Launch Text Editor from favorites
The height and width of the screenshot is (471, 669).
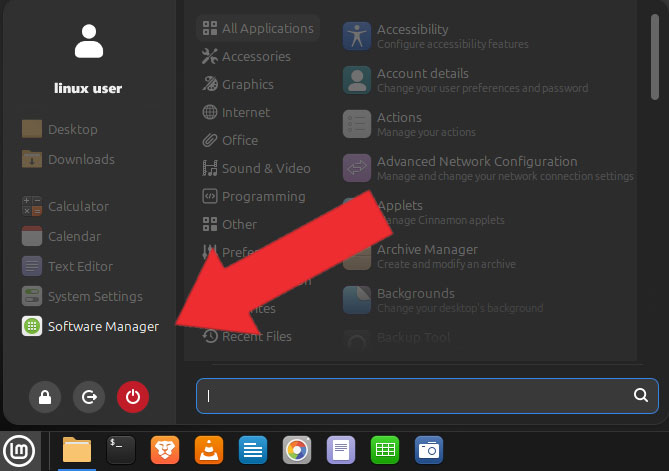(68, 266)
